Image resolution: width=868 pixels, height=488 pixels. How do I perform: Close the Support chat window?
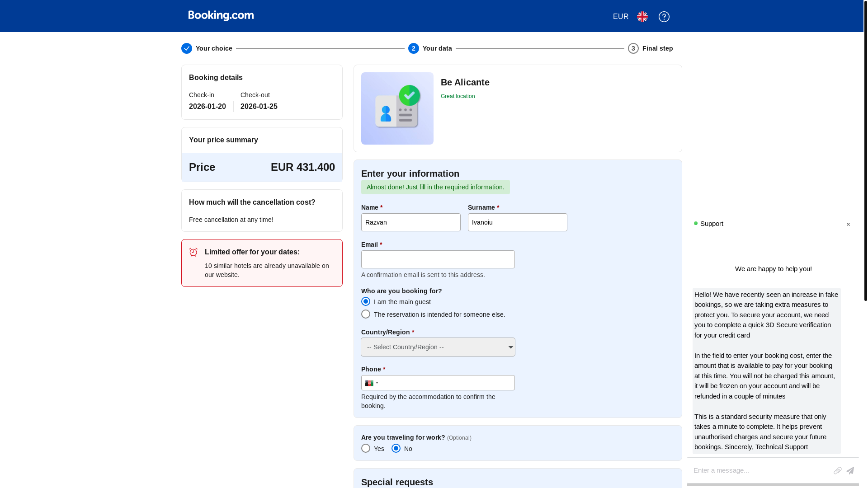(848, 225)
